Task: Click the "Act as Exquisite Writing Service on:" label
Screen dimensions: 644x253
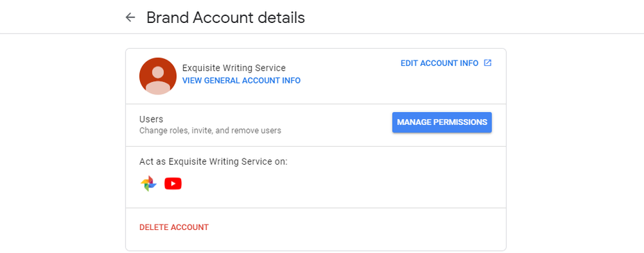Action: coord(213,161)
